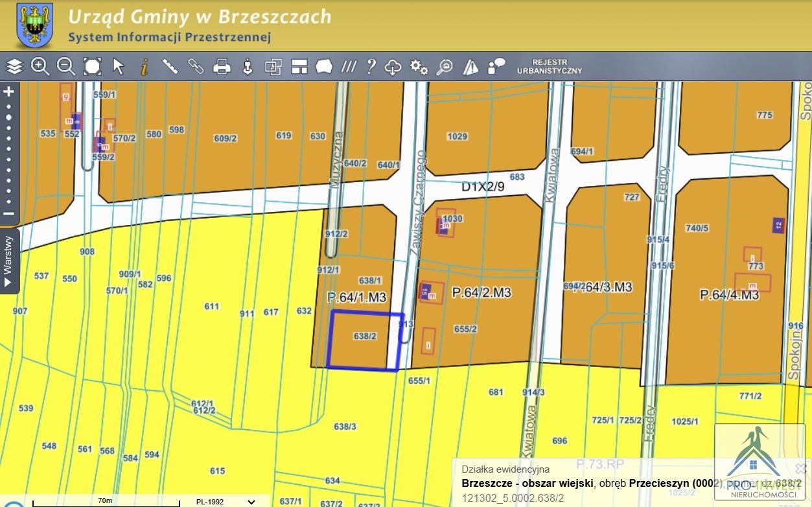Click parcel label 655/2

[465, 329]
